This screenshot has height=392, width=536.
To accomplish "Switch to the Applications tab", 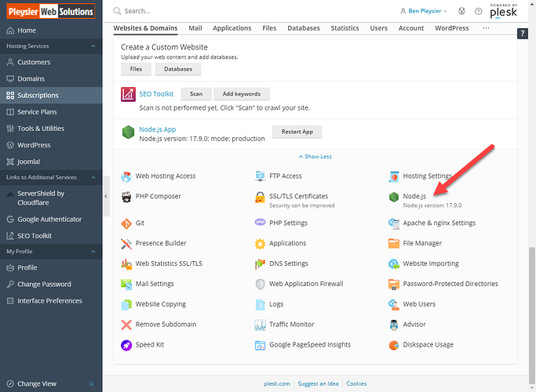I will point(232,28).
